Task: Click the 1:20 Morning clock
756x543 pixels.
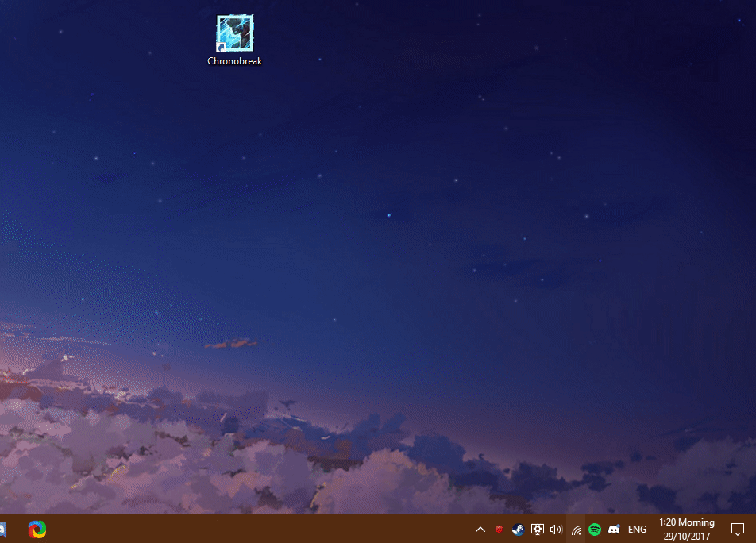Action: [x=686, y=523]
